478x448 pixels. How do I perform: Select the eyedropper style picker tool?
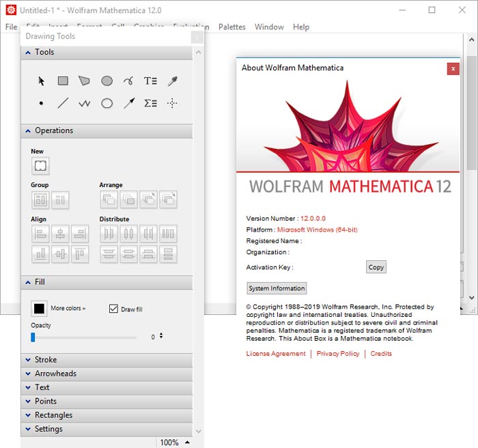(x=172, y=81)
